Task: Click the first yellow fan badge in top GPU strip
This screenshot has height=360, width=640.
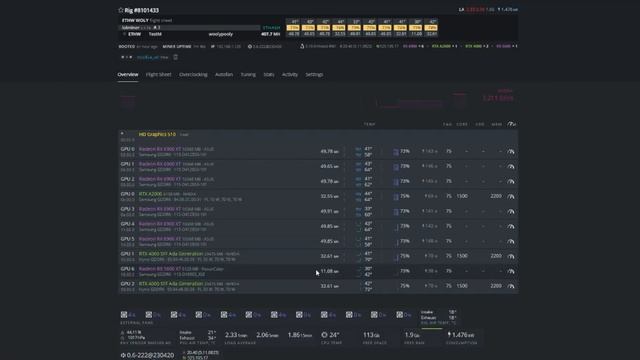Action: 293,28
